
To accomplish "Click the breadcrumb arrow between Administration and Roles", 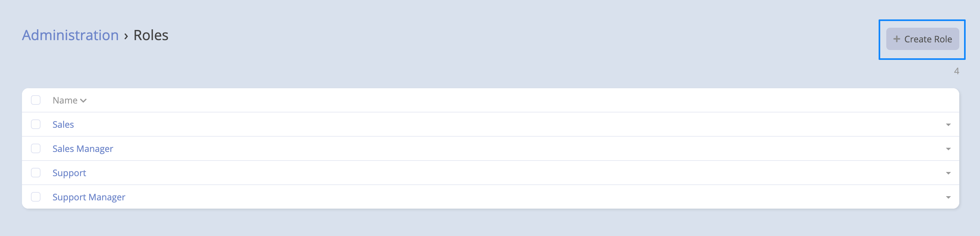I will [x=126, y=35].
